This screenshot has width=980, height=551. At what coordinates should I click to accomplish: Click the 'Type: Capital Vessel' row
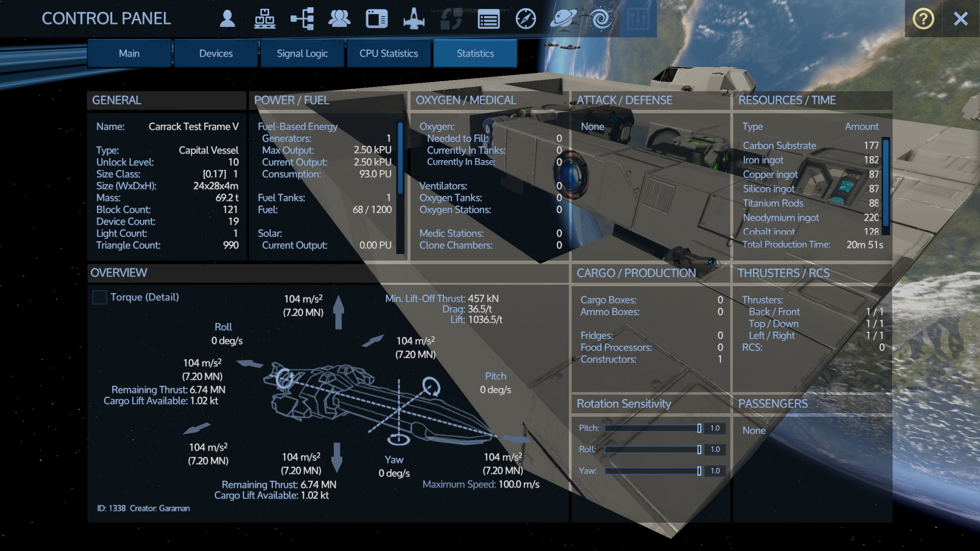[x=167, y=150]
